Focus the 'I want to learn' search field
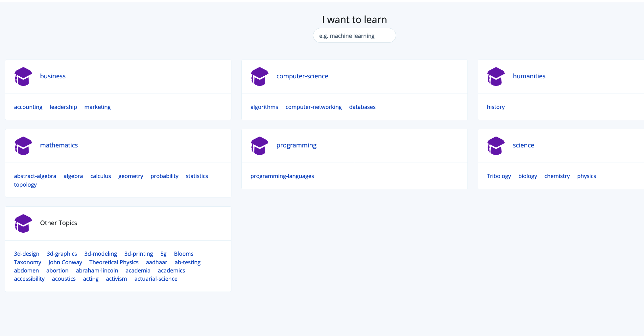The image size is (644, 336). point(354,36)
